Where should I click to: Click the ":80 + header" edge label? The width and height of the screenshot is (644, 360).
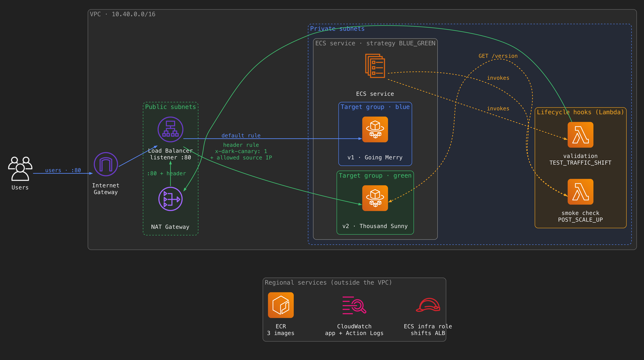click(167, 173)
